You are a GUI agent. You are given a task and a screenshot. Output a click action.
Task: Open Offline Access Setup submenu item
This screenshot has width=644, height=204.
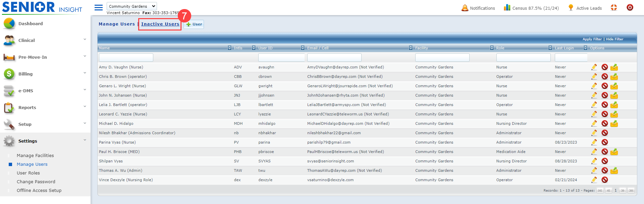click(39, 190)
